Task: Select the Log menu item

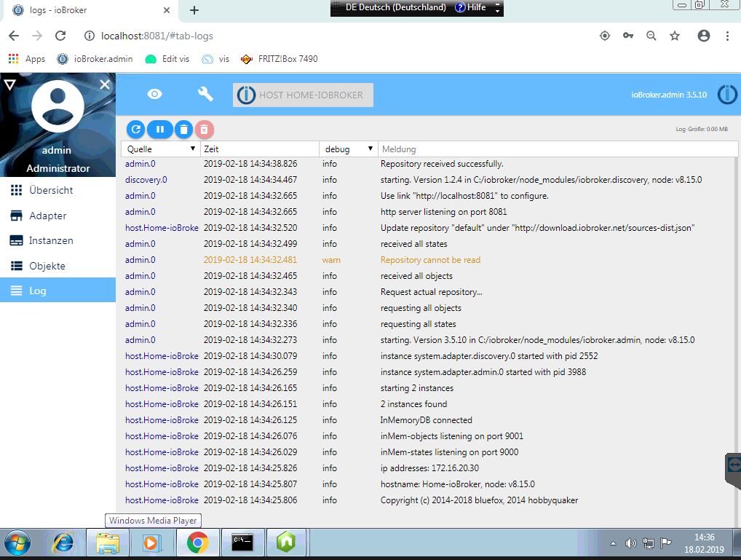Action: (x=58, y=291)
